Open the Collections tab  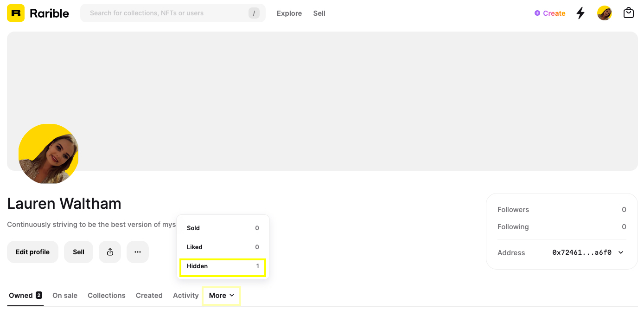(x=106, y=296)
